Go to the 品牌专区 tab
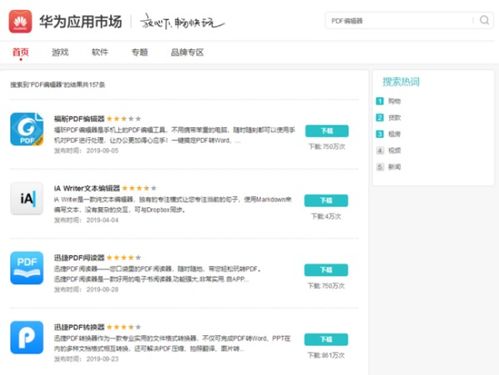The image size is (499, 375). (187, 52)
